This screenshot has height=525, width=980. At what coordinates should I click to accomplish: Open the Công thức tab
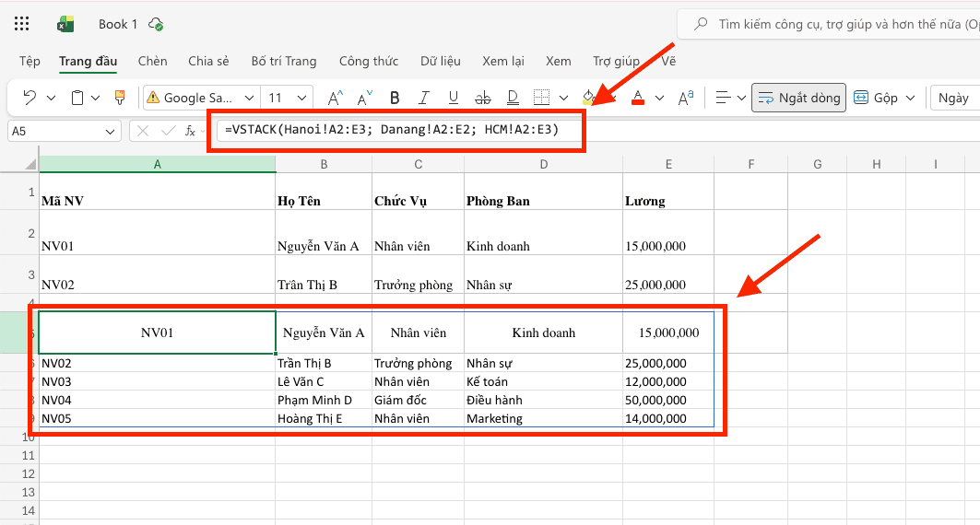pos(369,61)
